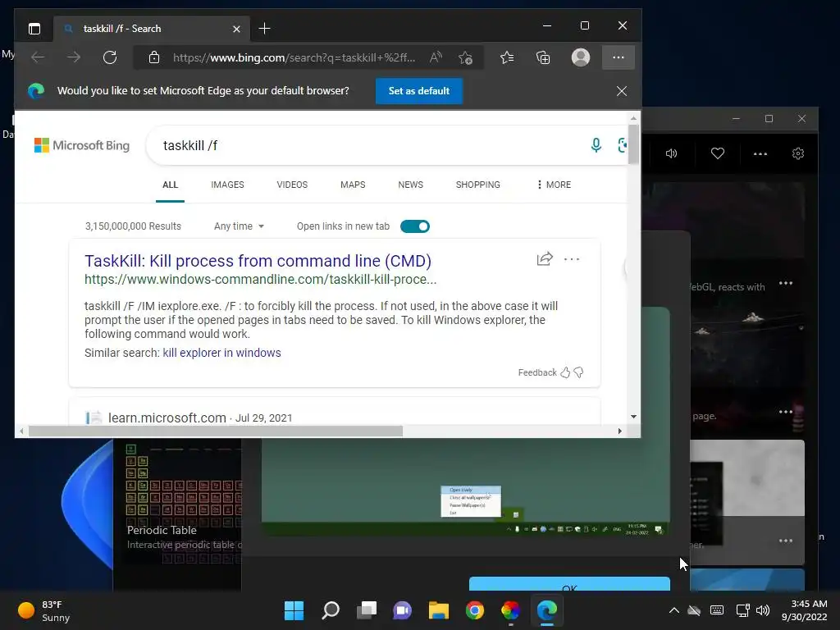Start voice search with microphone icon

(x=596, y=145)
